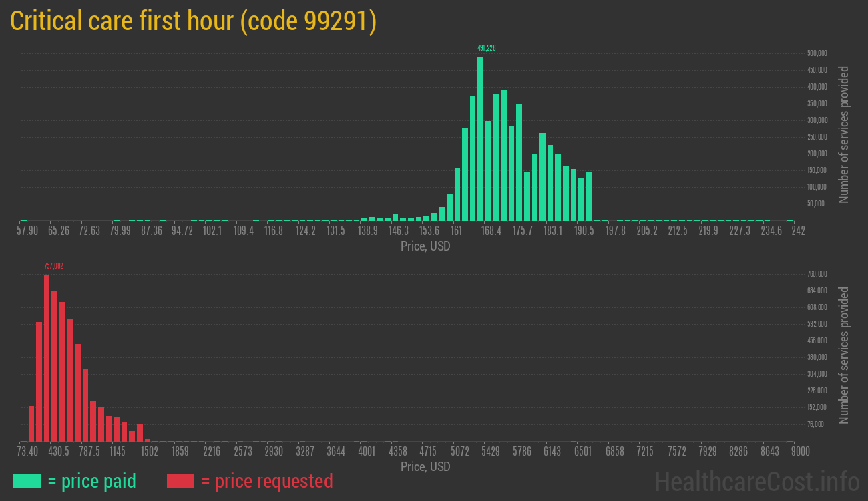Click the 500,000 label on the upper y-axis
Viewport: 868px width, 501px height.
coord(817,53)
